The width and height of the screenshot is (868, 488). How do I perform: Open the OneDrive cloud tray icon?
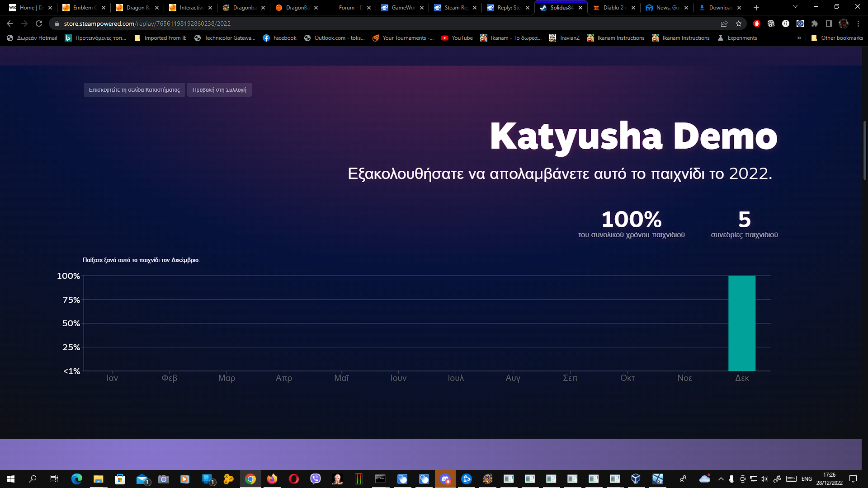pos(705,479)
